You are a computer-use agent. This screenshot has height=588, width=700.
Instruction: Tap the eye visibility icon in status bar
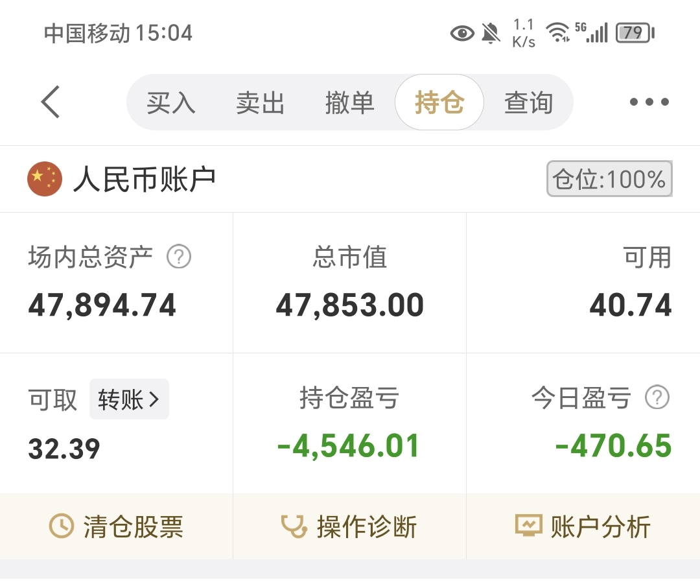click(461, 33)
